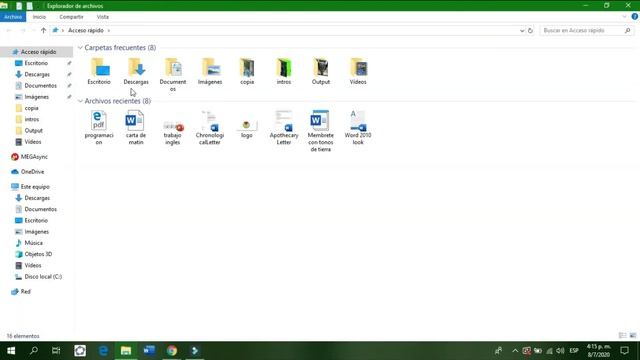The height and width of the screenshot is (360, 640).
Task: Select the Word 2010 look file
Action: pyautogui.click(x=358, y=127)
